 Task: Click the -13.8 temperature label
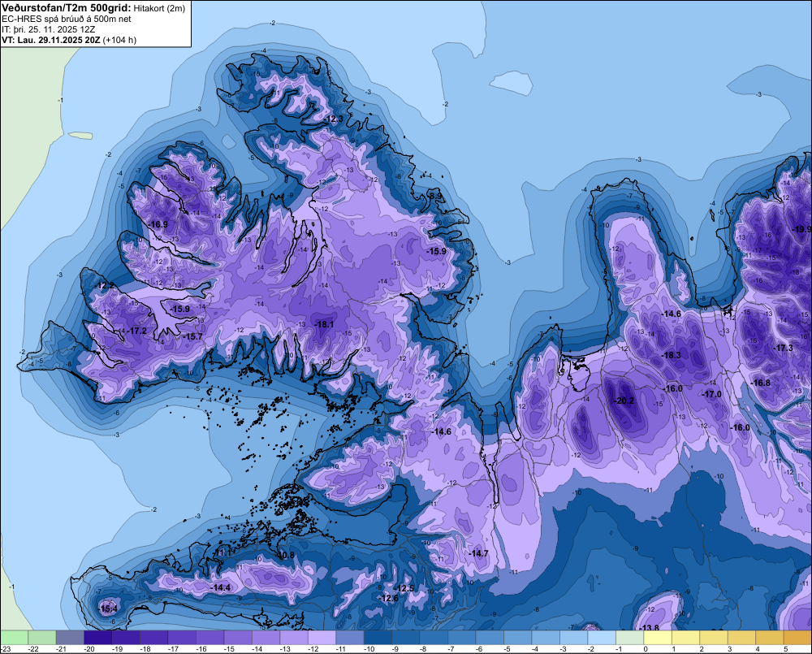pyautogui.click(x=650, y=628)
